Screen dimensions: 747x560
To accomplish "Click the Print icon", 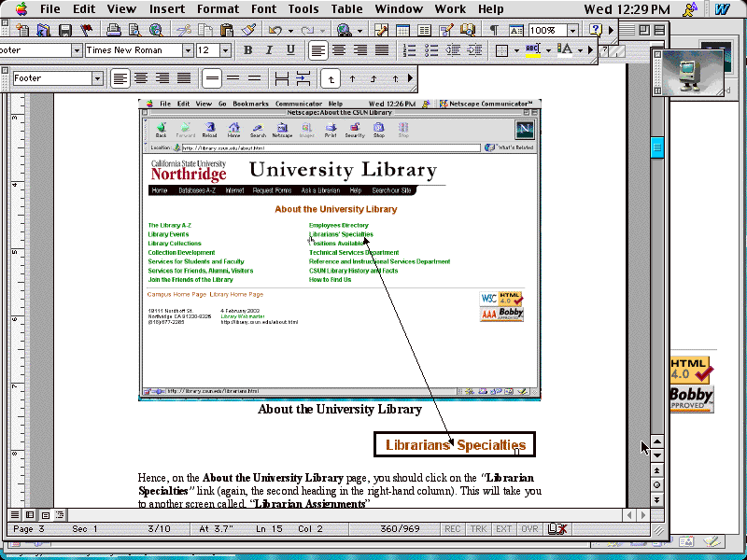I will coord(113,31).
